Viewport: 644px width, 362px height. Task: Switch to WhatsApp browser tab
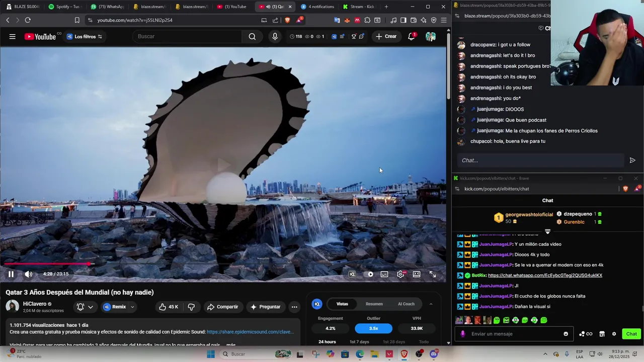107,7
